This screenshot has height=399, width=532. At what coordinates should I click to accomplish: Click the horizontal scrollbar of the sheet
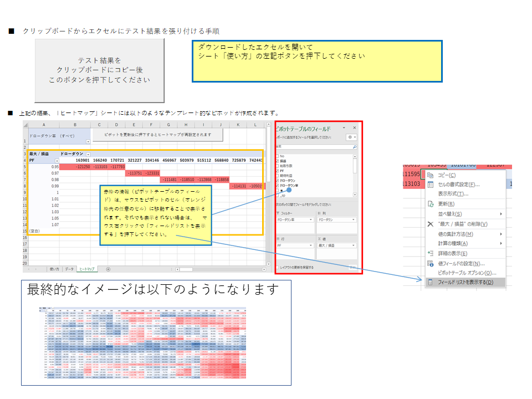pos(220,269)
